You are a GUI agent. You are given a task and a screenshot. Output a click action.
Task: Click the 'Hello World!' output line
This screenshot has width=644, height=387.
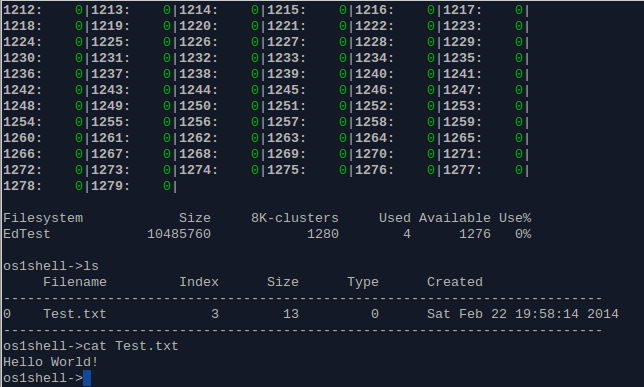51,362
